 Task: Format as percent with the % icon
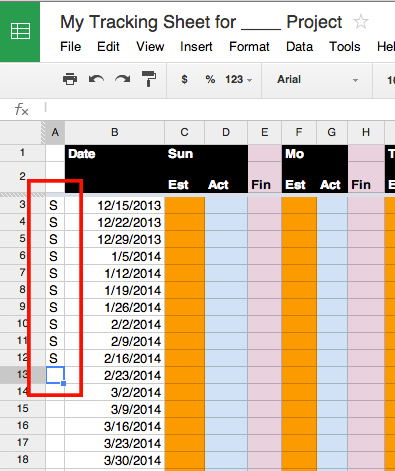(210, 80)
